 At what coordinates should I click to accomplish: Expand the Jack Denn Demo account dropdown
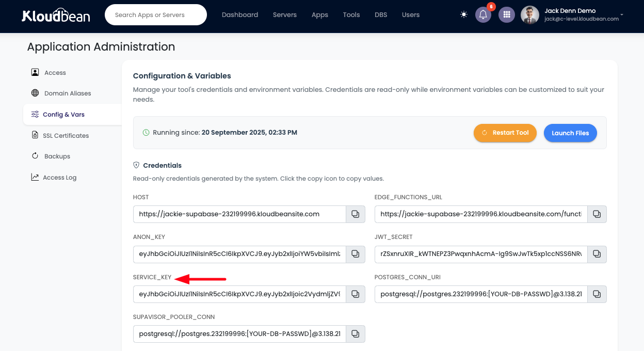621,15
